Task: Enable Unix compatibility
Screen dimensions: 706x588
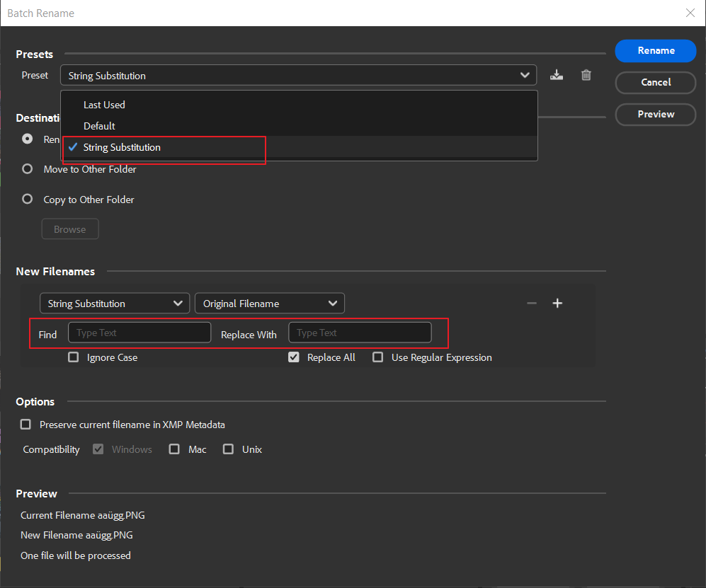Action: pyautogui.click(x=228, y=449)
